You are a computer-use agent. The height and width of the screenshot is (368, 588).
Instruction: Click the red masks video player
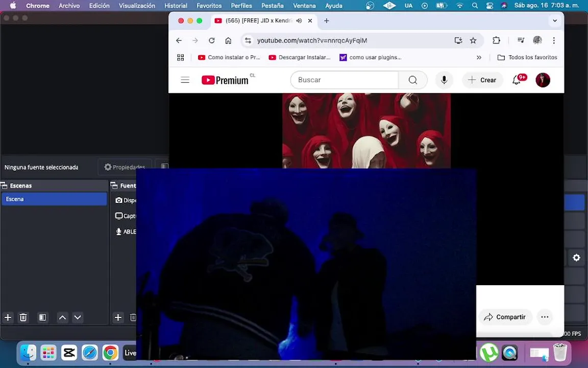(x=366, y=131)
